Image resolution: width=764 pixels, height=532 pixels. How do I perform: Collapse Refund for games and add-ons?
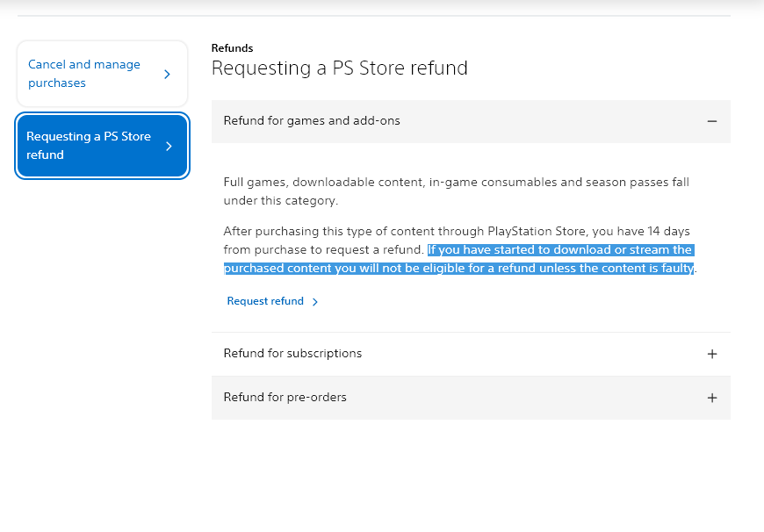(x=471, y=121)
